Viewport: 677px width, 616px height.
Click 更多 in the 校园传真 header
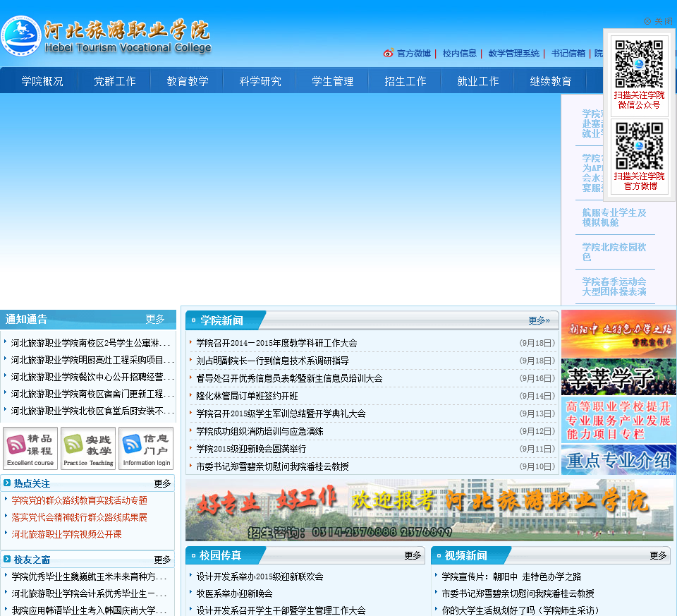[413, 555]
